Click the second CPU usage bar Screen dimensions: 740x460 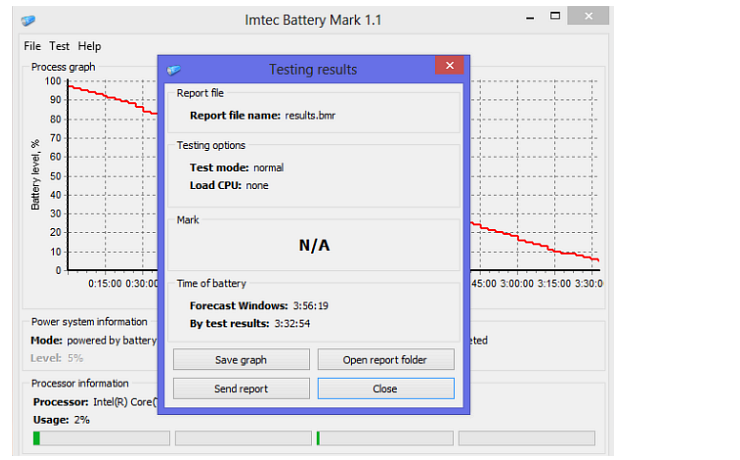click(244, 438)
